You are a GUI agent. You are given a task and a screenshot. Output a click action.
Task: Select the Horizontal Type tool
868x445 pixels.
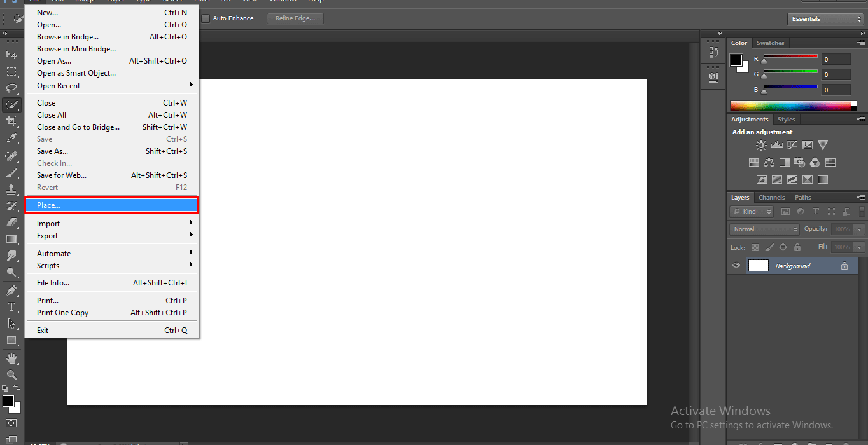[x=11, y=307]
